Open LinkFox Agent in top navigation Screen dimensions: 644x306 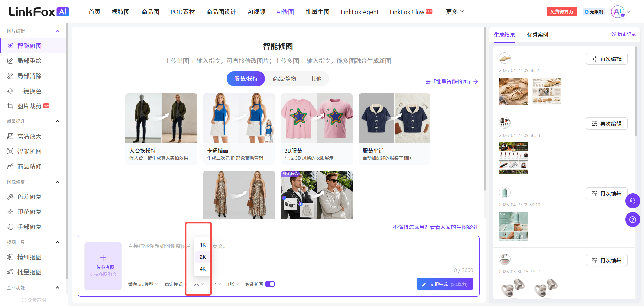tap(360, 12)
